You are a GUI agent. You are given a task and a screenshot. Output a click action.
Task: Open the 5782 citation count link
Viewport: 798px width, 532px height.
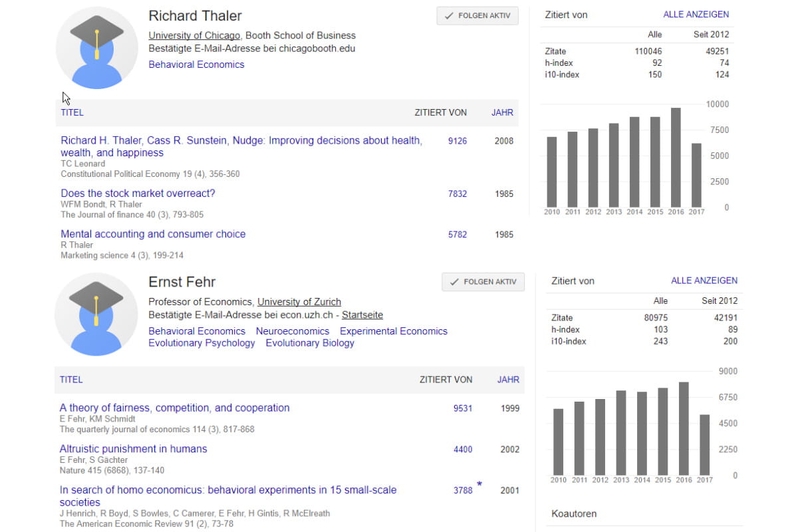pos(458,235)
